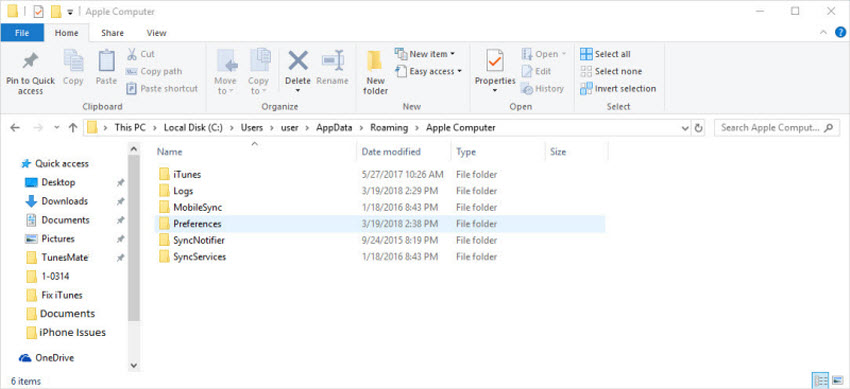Select the Logs folder
Viewport: 850px width, 389px height.
pos(379,191)
